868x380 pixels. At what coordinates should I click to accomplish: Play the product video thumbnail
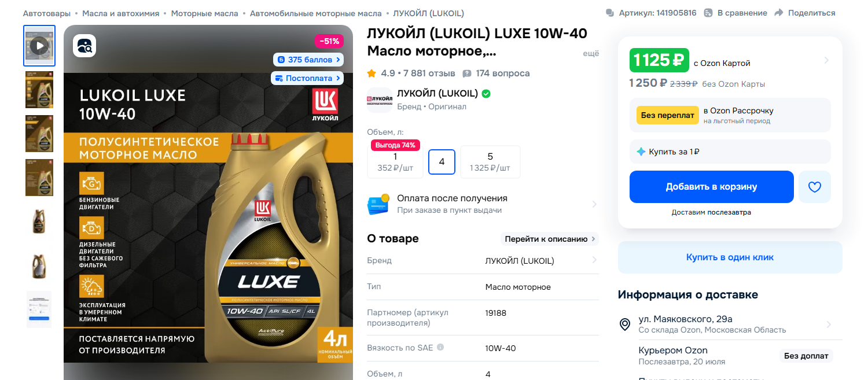[x=39, y=46]
